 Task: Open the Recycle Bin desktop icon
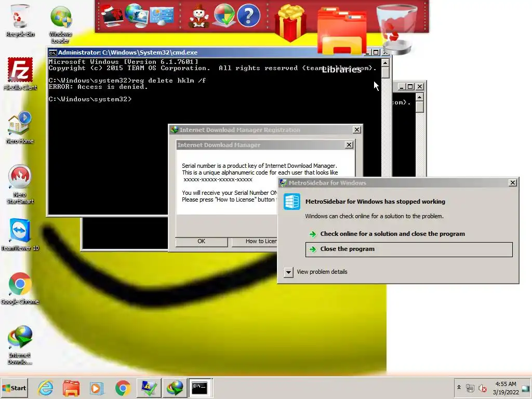tap(20, 20)
